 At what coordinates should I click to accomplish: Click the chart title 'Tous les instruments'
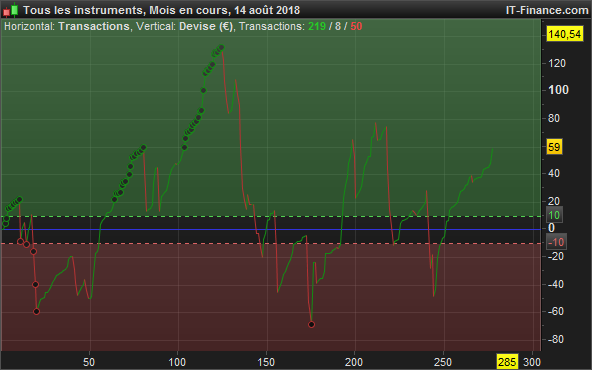[83, 10]
